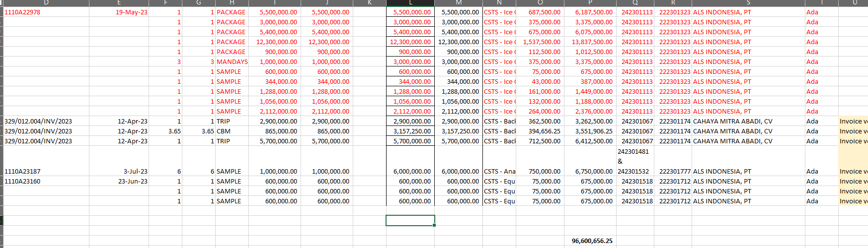This screenshot has width=868, height=248.
Task: Select the 23-Jun-23 date cell
Action: pos(133,182)
